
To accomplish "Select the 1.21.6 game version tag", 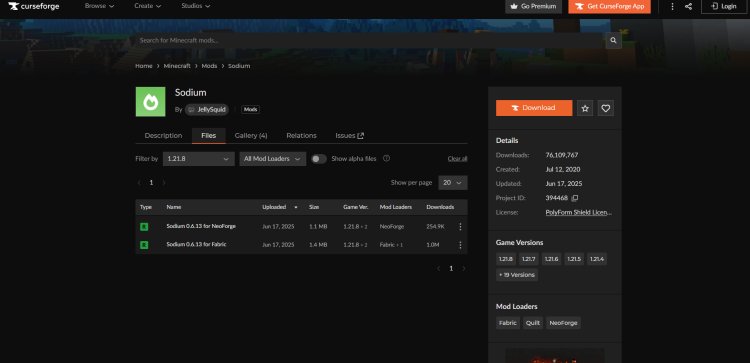I will click(x=551, y=259).
